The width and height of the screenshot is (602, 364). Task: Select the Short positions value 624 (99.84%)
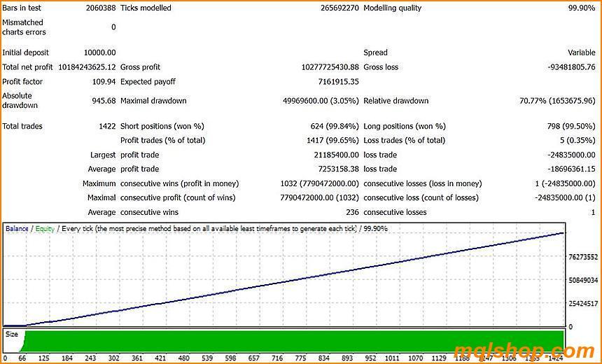pyautogui.click(x=335, y=126)
